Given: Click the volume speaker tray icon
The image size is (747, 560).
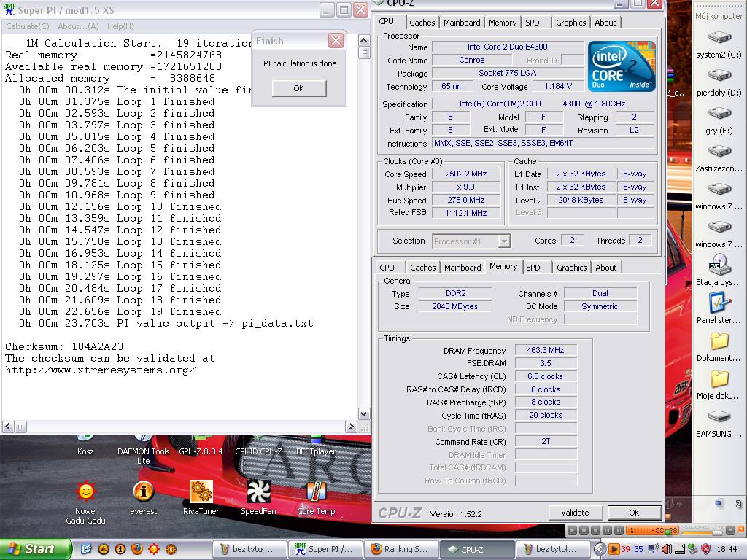Looking at the screenshot, I should point(667,549).
